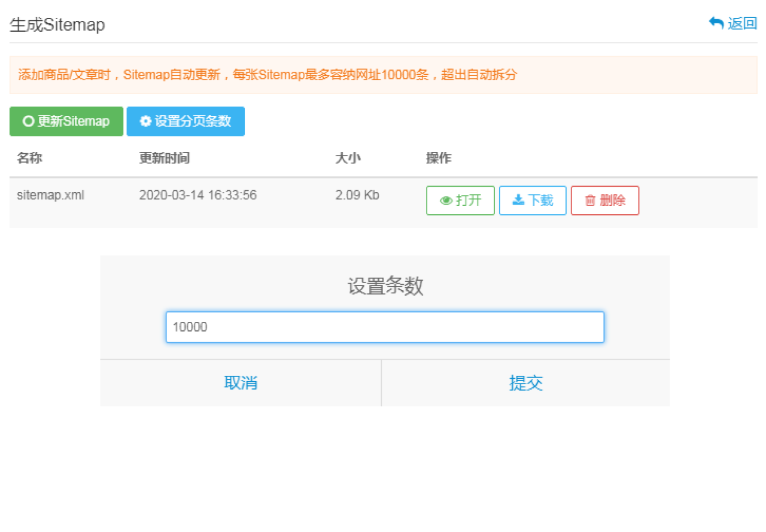
Task: Click the gear icon in 设置分页条数 button
Action: click(x=145, y=121)
